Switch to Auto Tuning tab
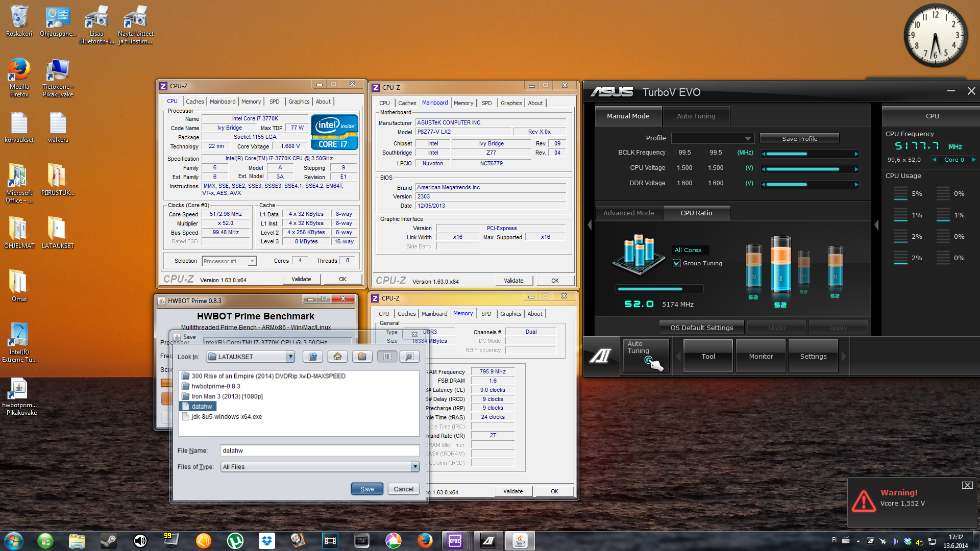Image resolution: width=980 pixels, height=551 pixels. [696, 116]
